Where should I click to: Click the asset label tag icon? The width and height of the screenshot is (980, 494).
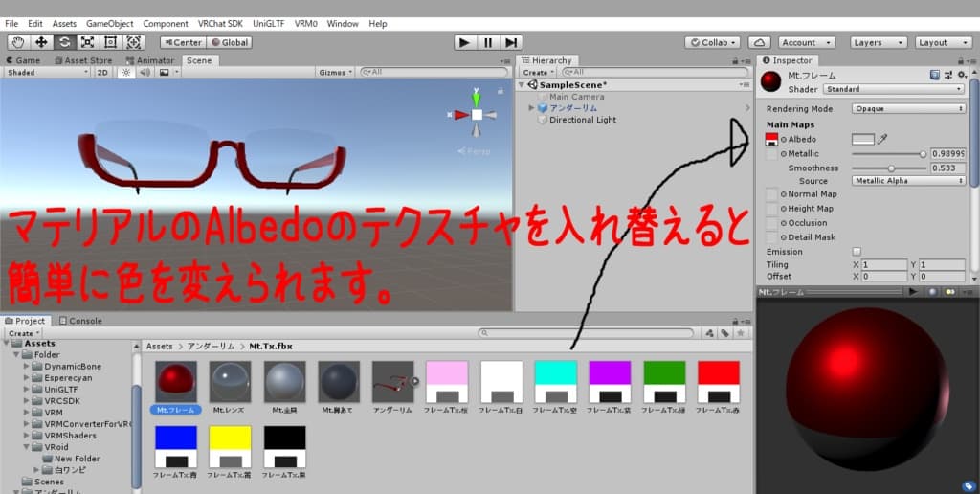tap(969, 486)
